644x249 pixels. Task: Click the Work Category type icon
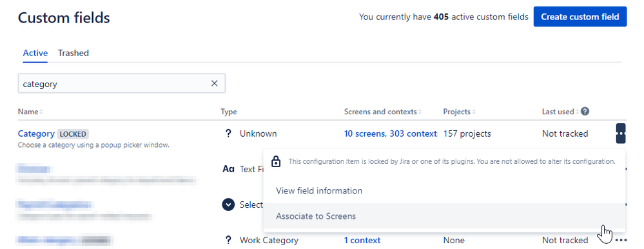228,241
